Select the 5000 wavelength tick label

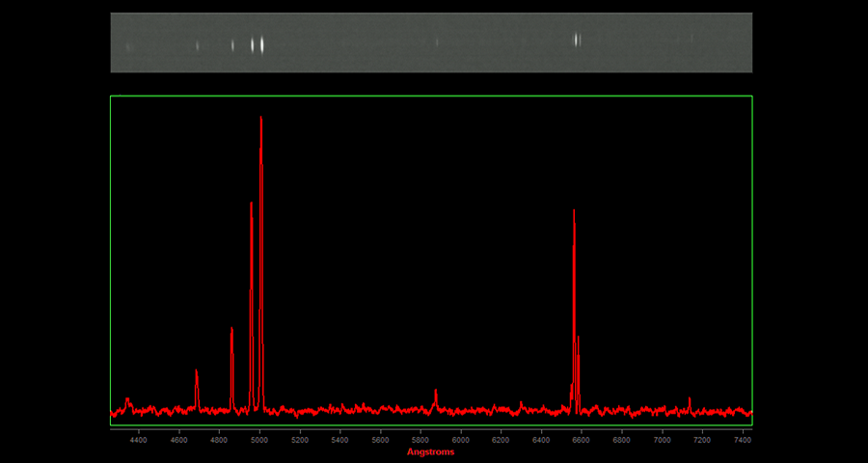258,440
